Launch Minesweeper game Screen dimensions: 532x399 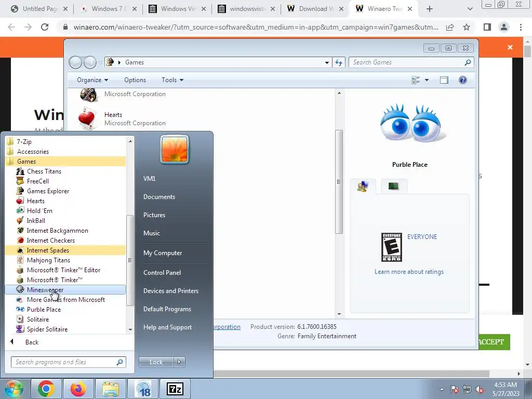65,290
